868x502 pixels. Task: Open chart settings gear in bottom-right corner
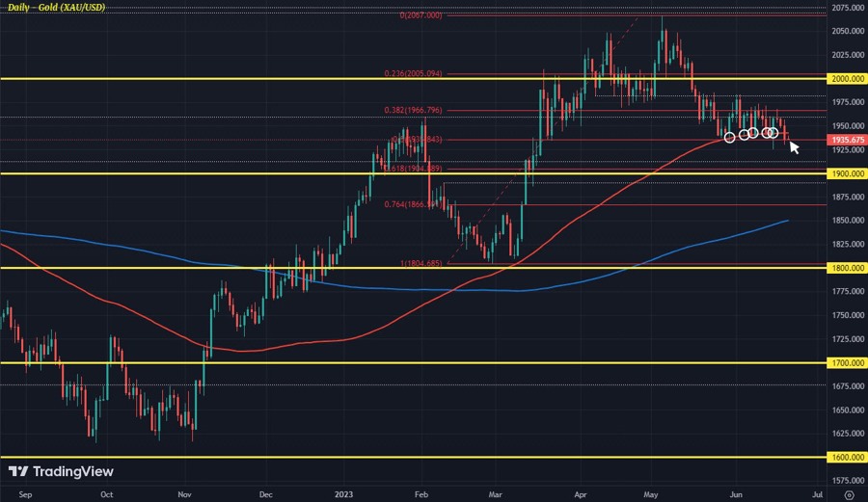click(848, 493)
